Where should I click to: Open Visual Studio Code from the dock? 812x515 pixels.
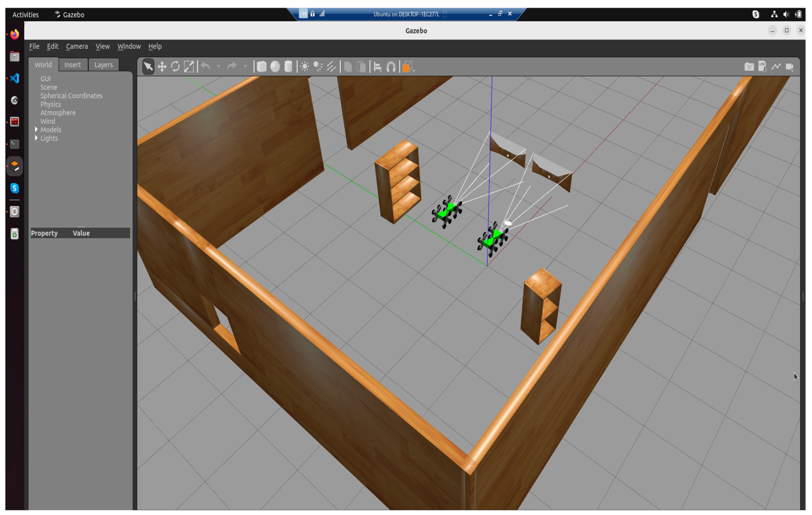[x=15, y=78]
